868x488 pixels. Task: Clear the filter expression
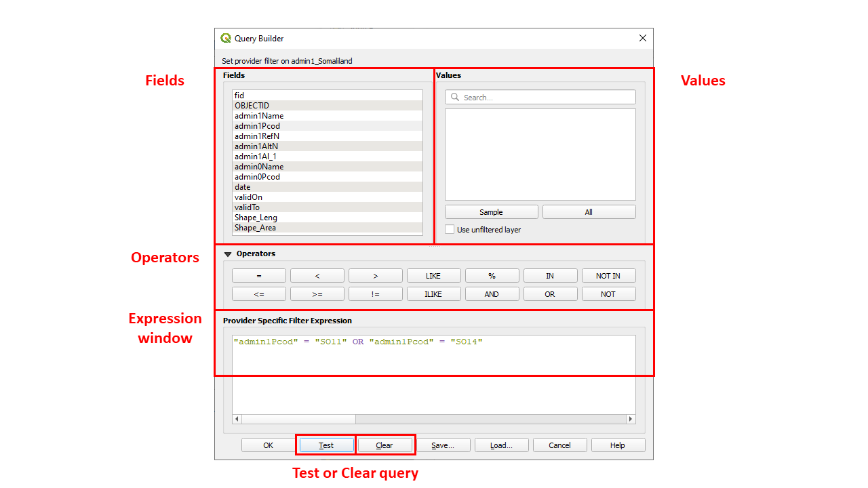[384, 445]
